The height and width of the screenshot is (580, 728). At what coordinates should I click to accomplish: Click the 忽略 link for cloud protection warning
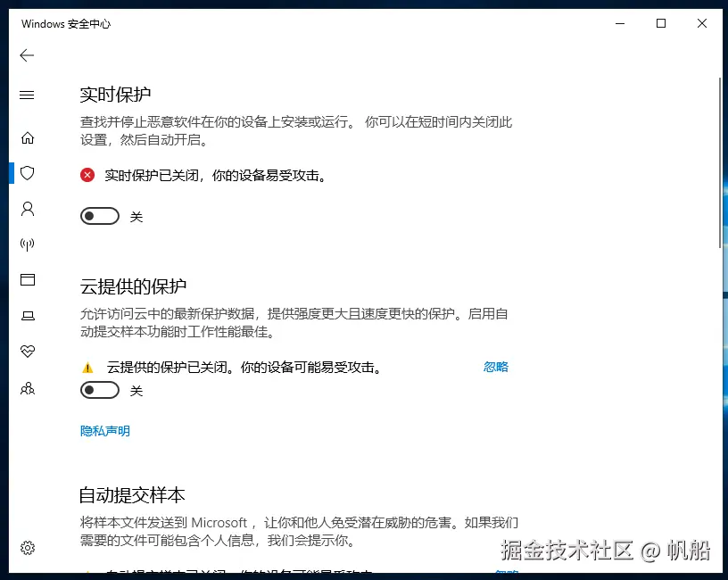[x=495, y=367]
